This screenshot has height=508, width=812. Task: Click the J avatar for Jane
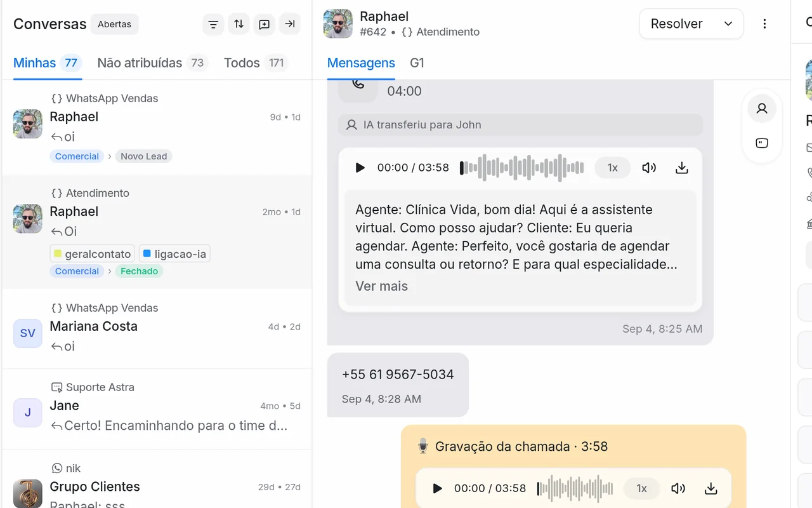pos(27,413)
